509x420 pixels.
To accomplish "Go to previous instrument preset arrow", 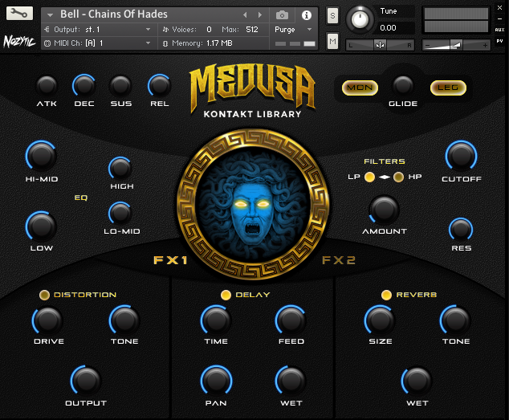I will (245, 15).
